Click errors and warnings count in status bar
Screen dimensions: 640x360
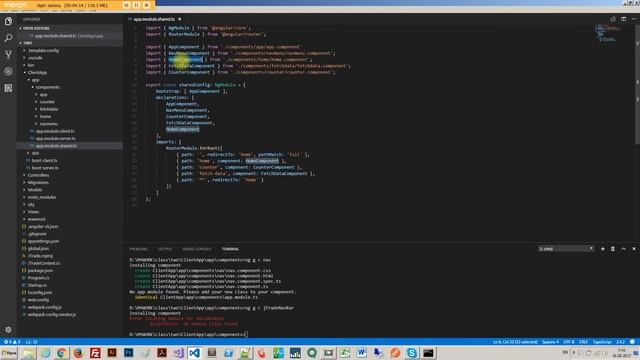tap(12, 342)
